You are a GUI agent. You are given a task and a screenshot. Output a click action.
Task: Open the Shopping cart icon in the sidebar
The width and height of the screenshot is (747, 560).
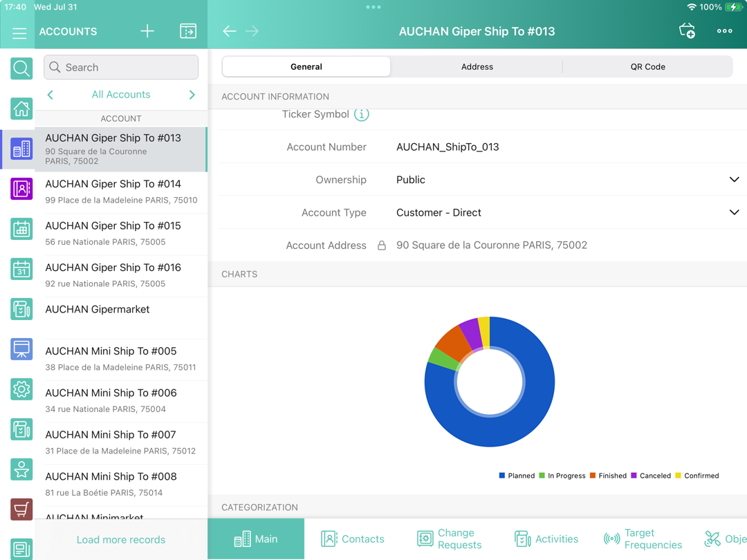(x=21, y=510)
